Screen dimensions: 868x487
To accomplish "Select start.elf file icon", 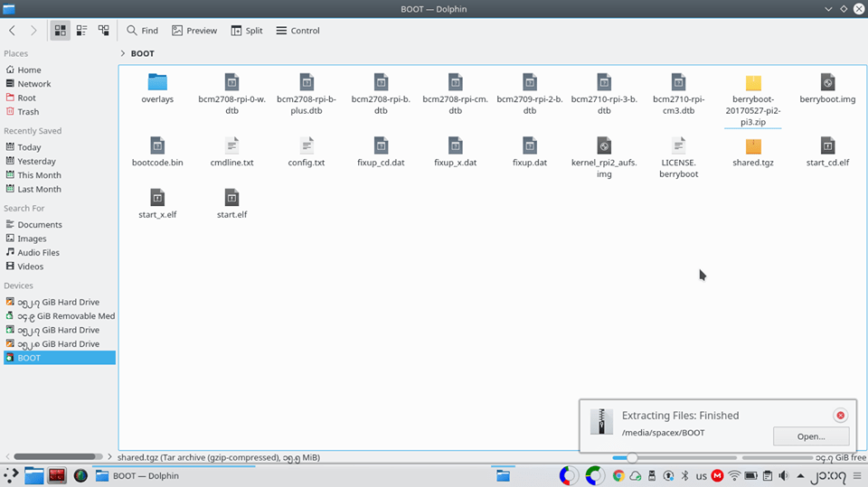I will (232, 198).
